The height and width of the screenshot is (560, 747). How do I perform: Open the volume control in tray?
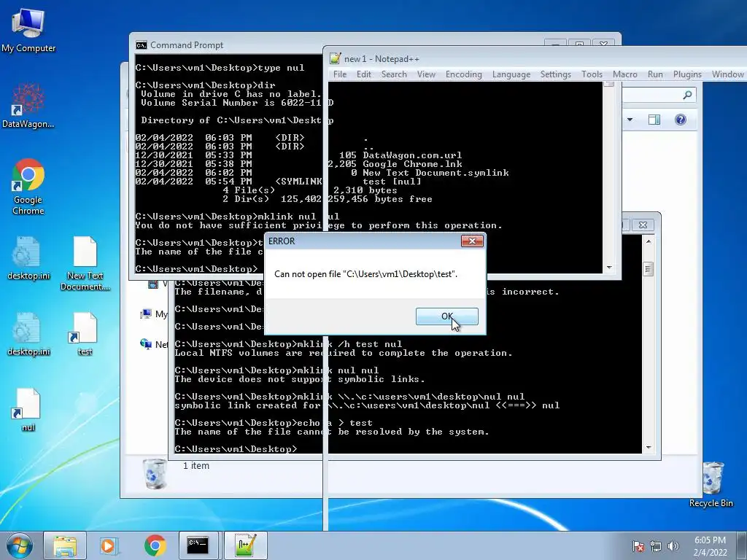pyautogui.click(x=673, y=546)
